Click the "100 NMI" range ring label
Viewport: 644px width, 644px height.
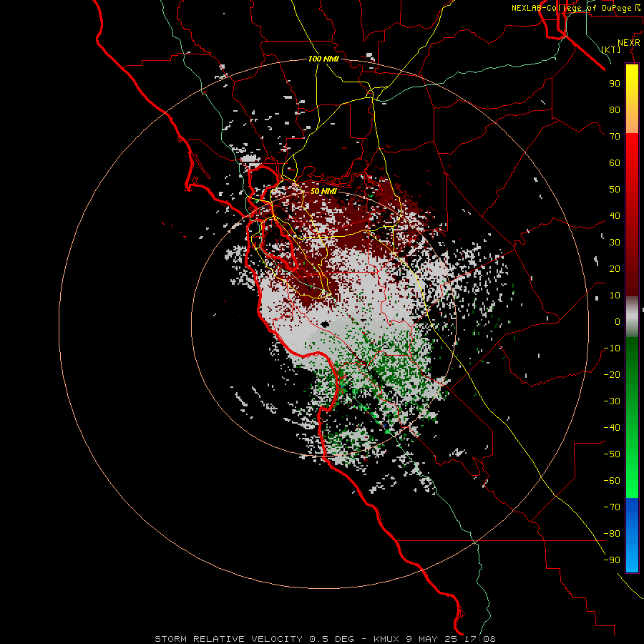point(323,59)
